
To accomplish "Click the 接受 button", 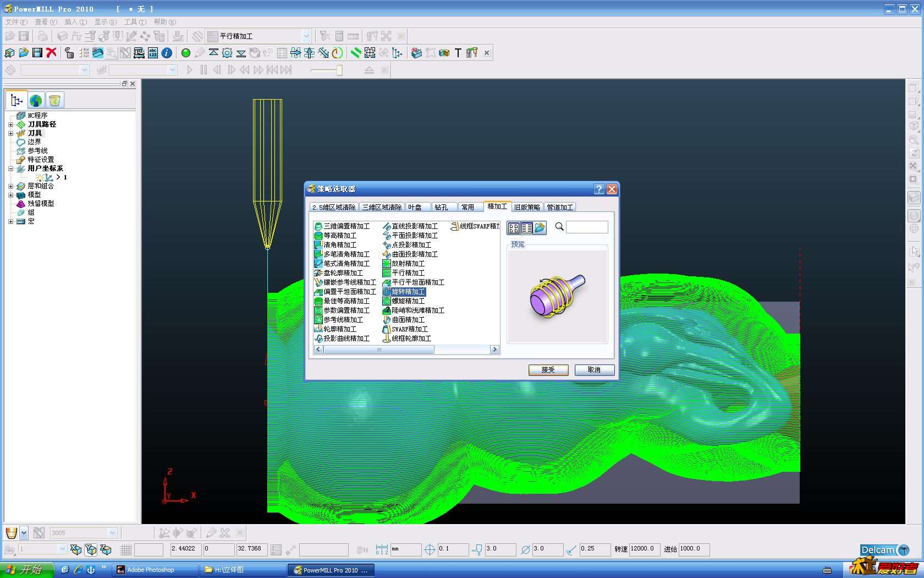I will pyautogui.click(x=548, y=370).
